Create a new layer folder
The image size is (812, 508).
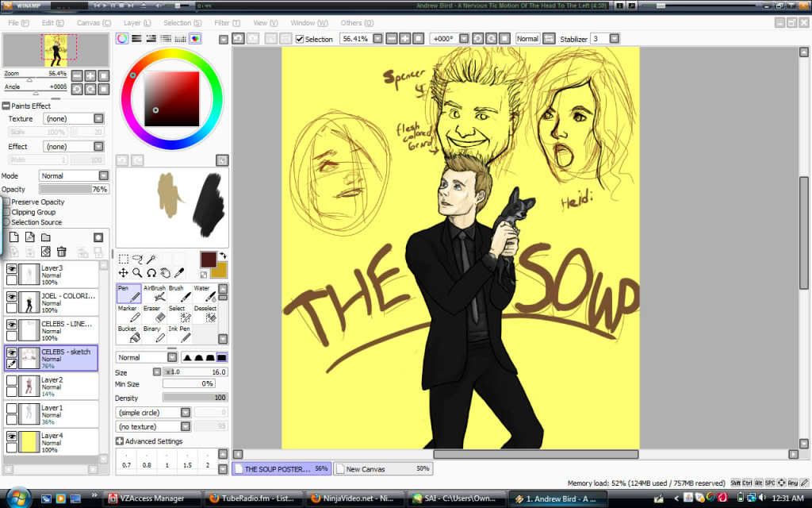coord(46,237)
